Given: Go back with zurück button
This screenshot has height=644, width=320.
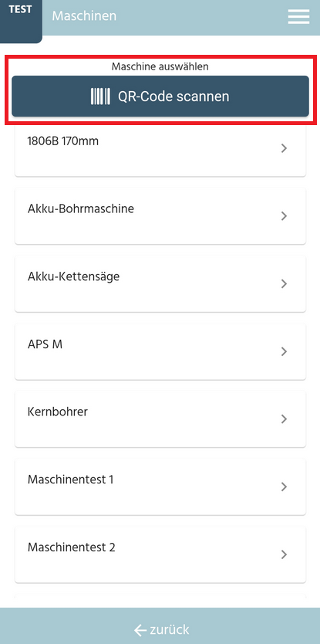Looking at the screenshot, I should (x=162, y=629).
